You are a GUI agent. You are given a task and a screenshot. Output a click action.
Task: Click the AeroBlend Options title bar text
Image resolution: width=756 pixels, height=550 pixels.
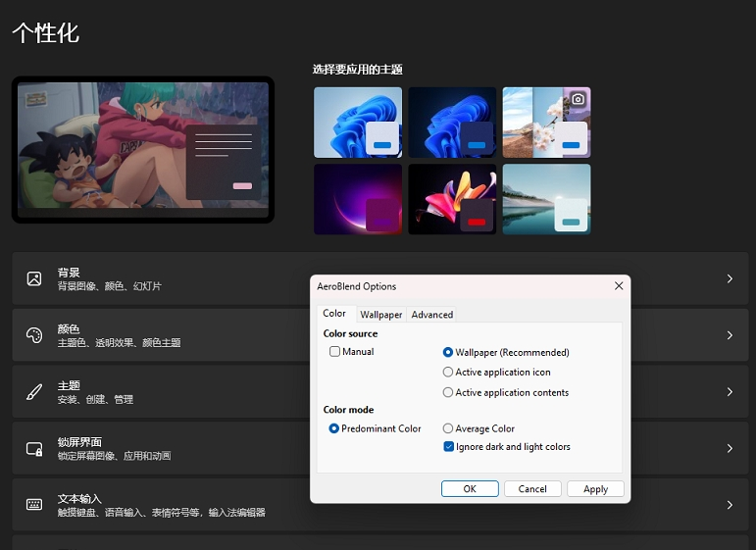356,286
